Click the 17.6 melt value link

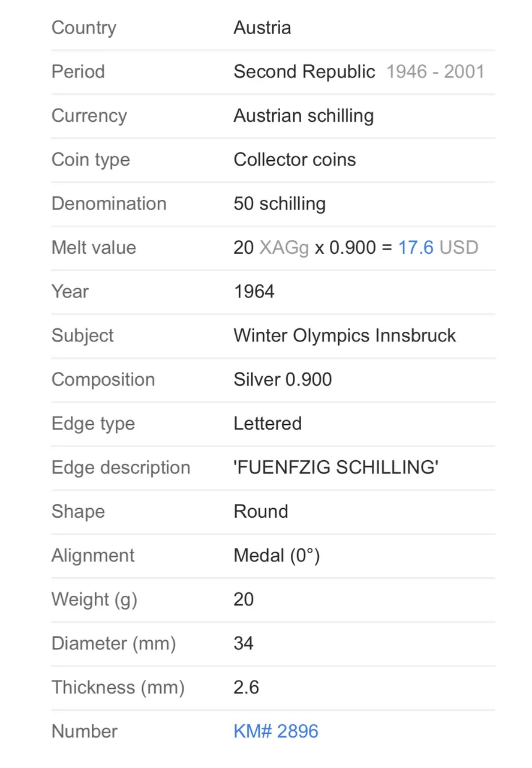[x=416, y=248]
